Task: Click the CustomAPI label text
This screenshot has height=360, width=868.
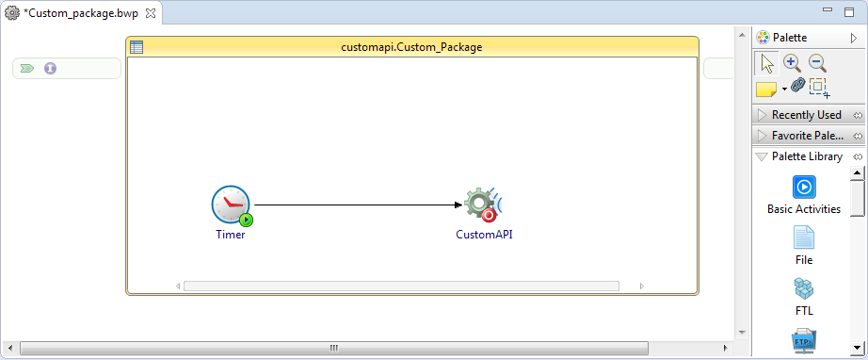Action: [485, 235]
